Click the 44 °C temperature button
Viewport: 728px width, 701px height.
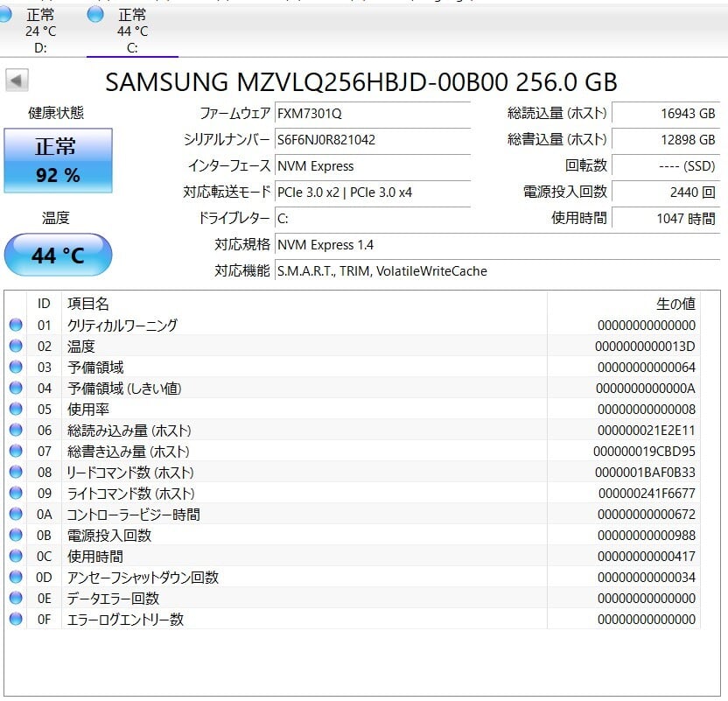58,256
